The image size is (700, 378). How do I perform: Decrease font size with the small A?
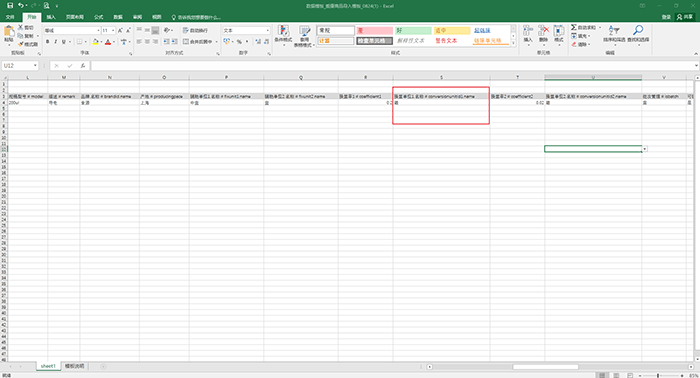pos(128,30)
